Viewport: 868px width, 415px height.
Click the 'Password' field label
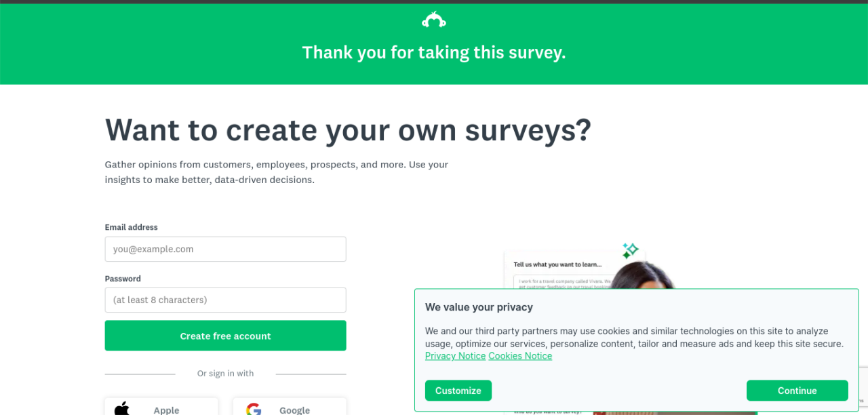coord(123,279)
